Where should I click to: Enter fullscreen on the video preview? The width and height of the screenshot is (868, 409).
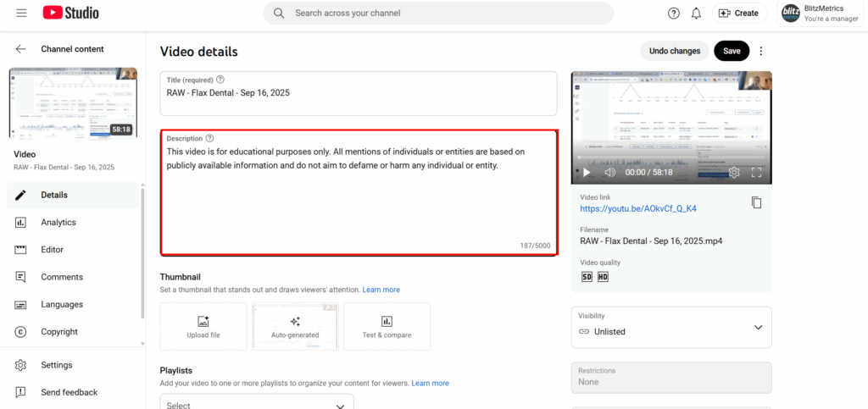click(x=757, y=172)
